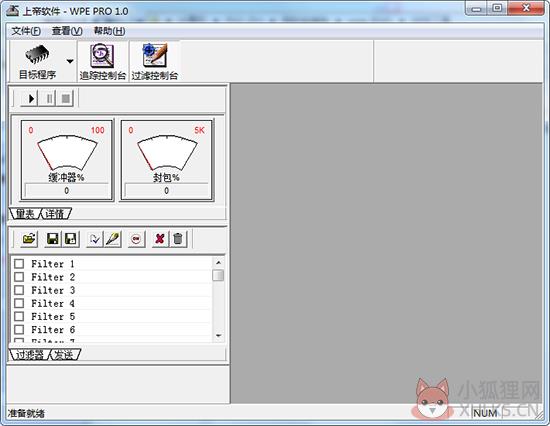550x426 pixels.
Task: Click the red ON circle toggle icon
Action: tap(136, 239)
